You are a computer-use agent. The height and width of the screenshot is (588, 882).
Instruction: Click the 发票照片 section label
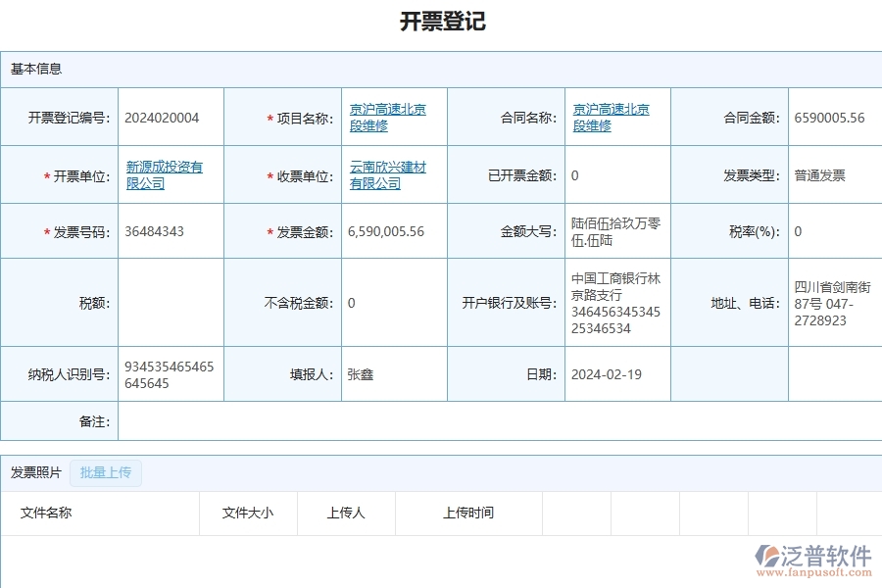click(33, 473)
